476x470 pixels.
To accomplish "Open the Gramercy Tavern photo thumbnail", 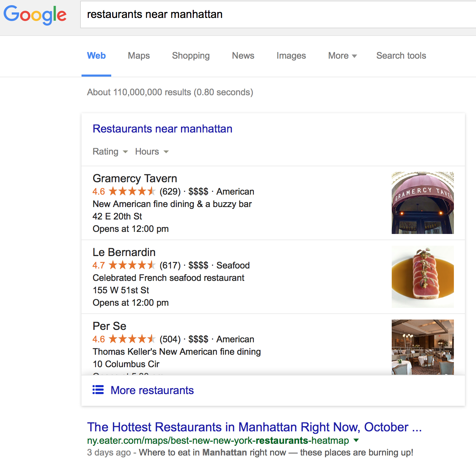I will (x=422, y=203).
